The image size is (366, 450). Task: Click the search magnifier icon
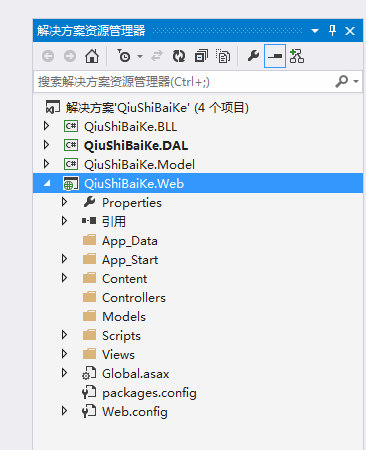point(342,81)
